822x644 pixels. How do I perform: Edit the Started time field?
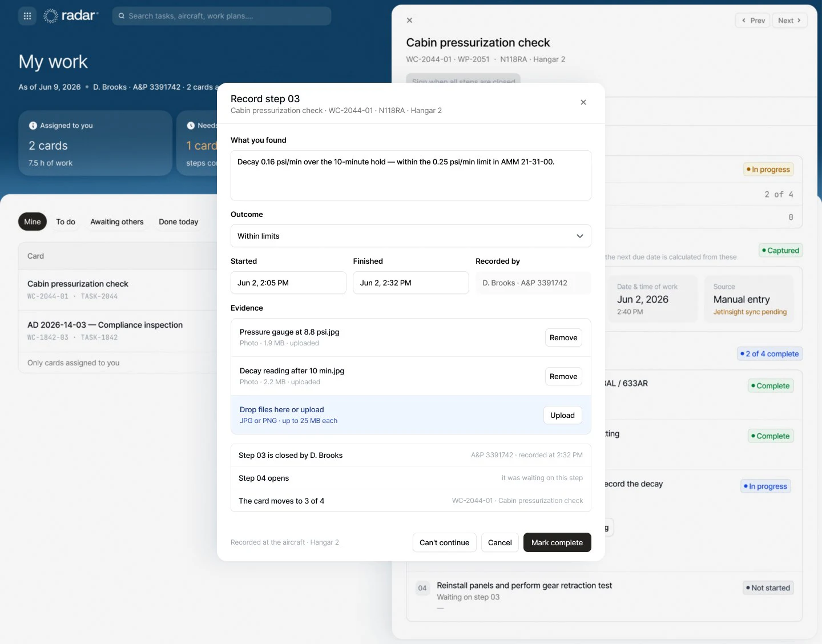tap(288, 283)
